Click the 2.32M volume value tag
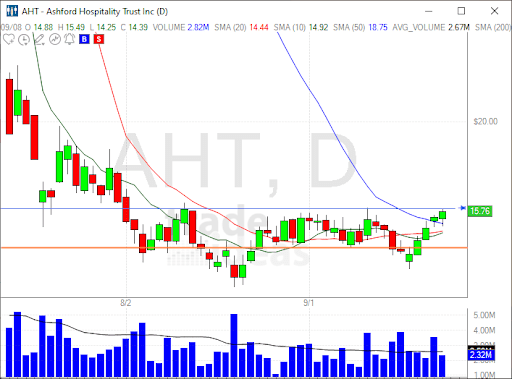512x379 pixels. (x=481, y=355)
